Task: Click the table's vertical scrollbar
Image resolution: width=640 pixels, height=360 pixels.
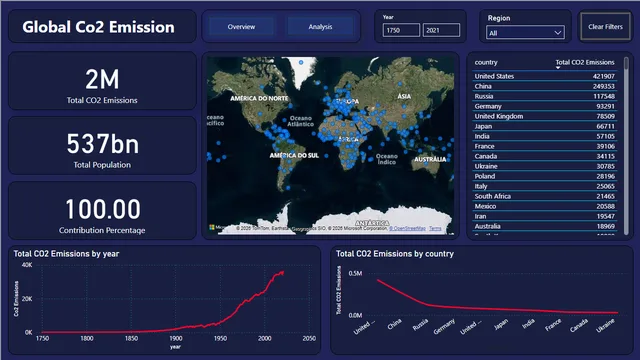Action: pos(626,146)
